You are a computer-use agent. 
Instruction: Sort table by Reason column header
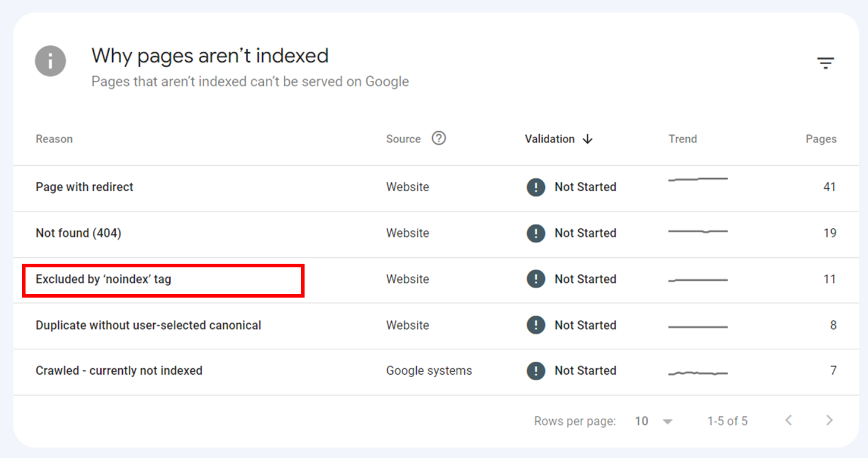[54, 138]
